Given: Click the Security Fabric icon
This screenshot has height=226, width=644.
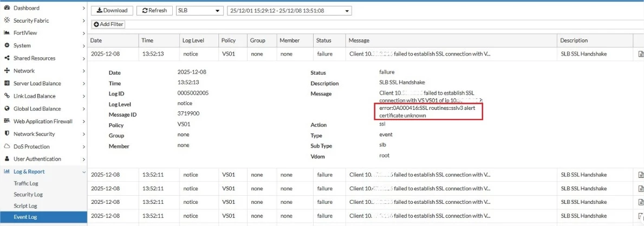Looking at the screenshot, I should pos(6,20).
